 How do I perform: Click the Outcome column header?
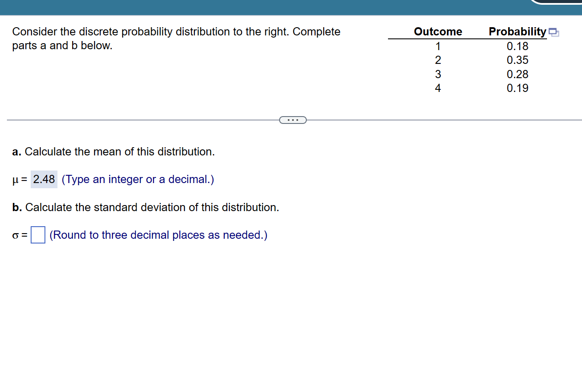coord(438,31)
